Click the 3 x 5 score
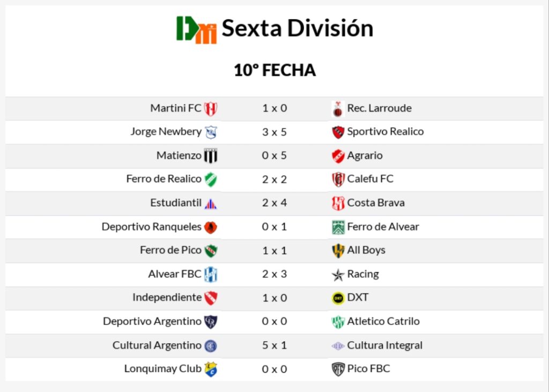549x392 pixels. click(x=274, y=132)
